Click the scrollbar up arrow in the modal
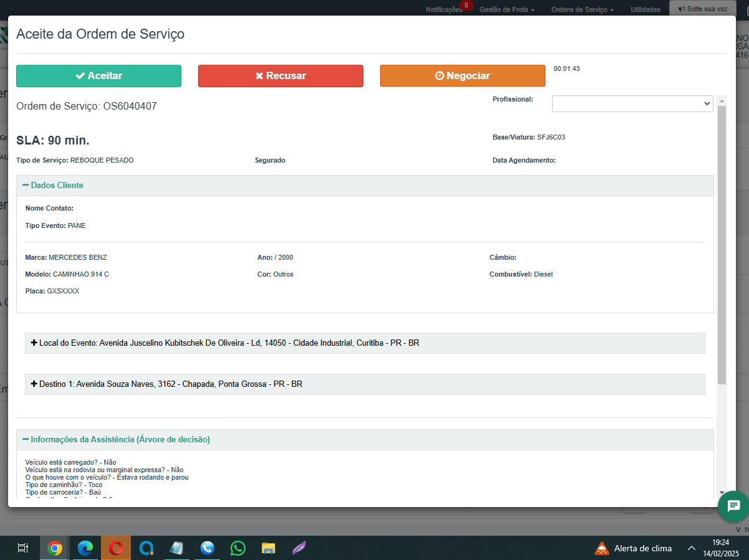749x560 pixels. click(722, 100)
